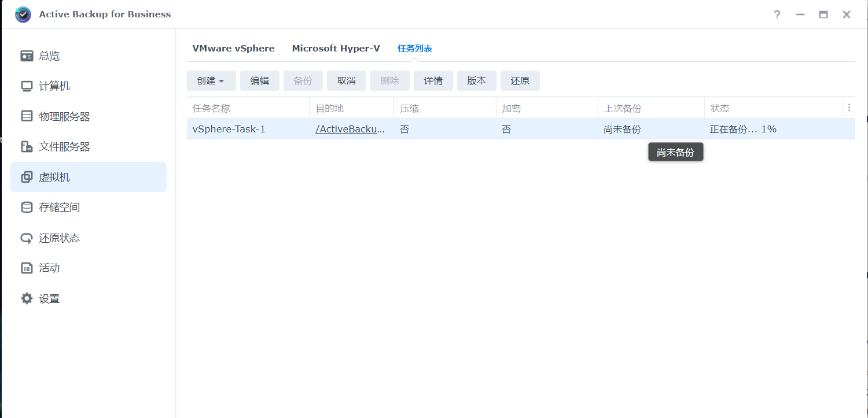Click the 存储空间 storage sidebar icon

(27, 207)
